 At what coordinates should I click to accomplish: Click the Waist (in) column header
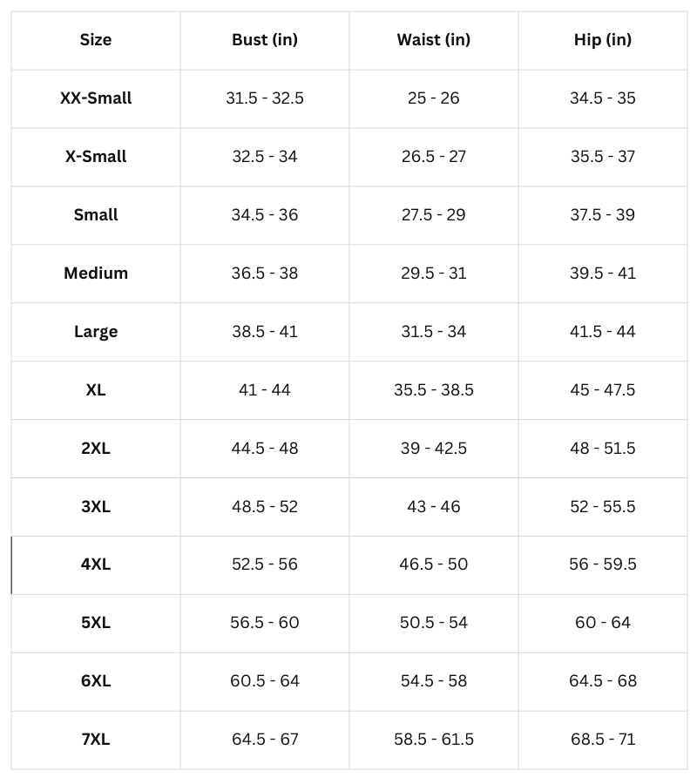[434, 39]
